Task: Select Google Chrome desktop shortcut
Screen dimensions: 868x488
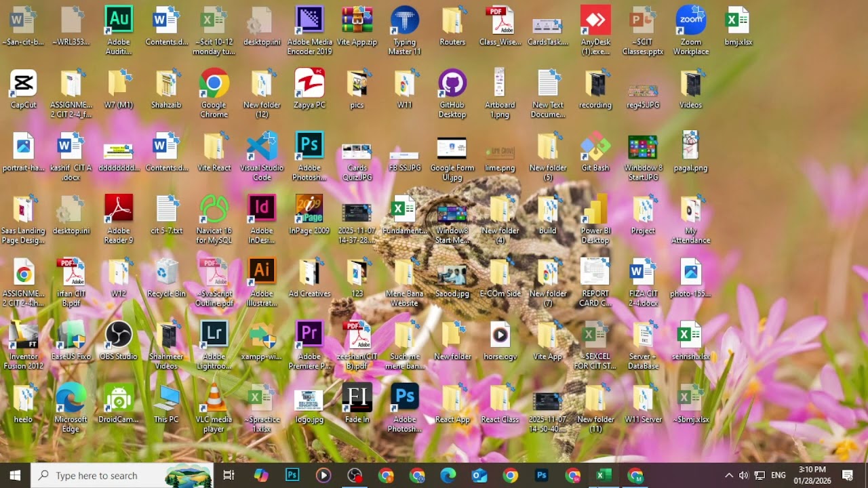Action: 214,94
